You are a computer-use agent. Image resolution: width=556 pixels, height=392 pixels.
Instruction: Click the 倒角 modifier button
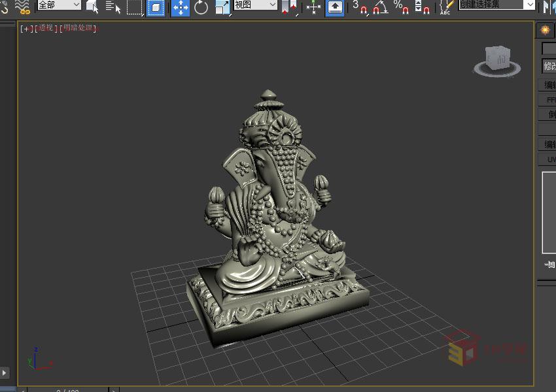tap(551, 114)
